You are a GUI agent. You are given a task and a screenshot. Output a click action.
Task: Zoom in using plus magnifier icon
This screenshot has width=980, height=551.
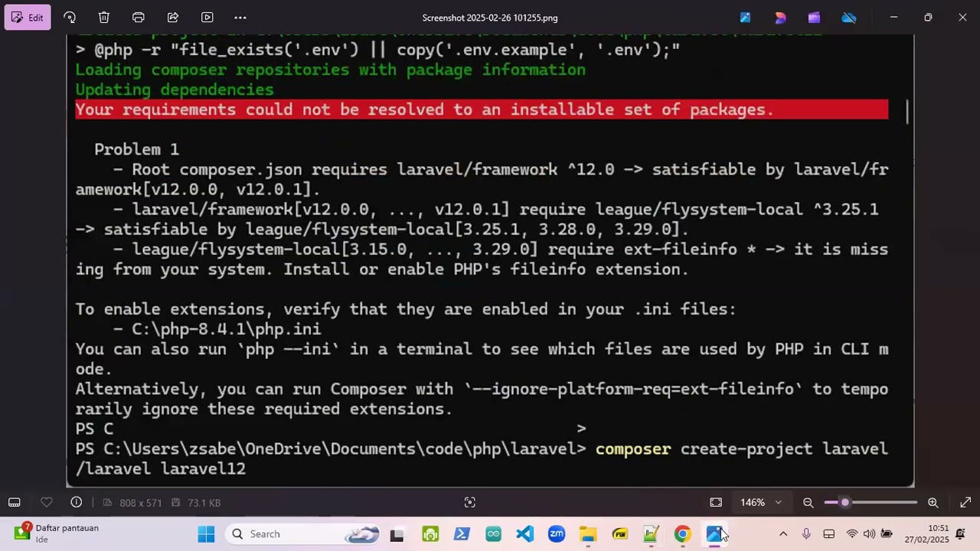(933, 503)
